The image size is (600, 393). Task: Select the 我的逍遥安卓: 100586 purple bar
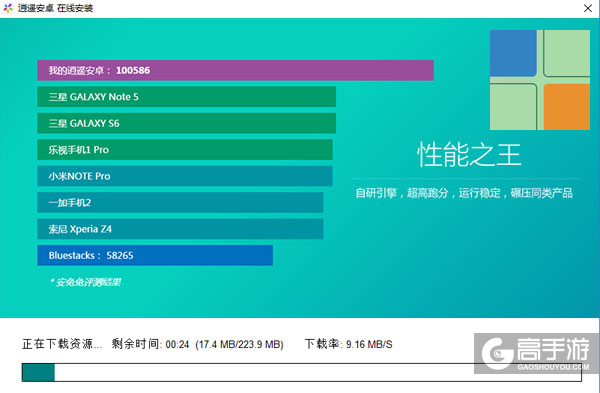pos(235,70)
